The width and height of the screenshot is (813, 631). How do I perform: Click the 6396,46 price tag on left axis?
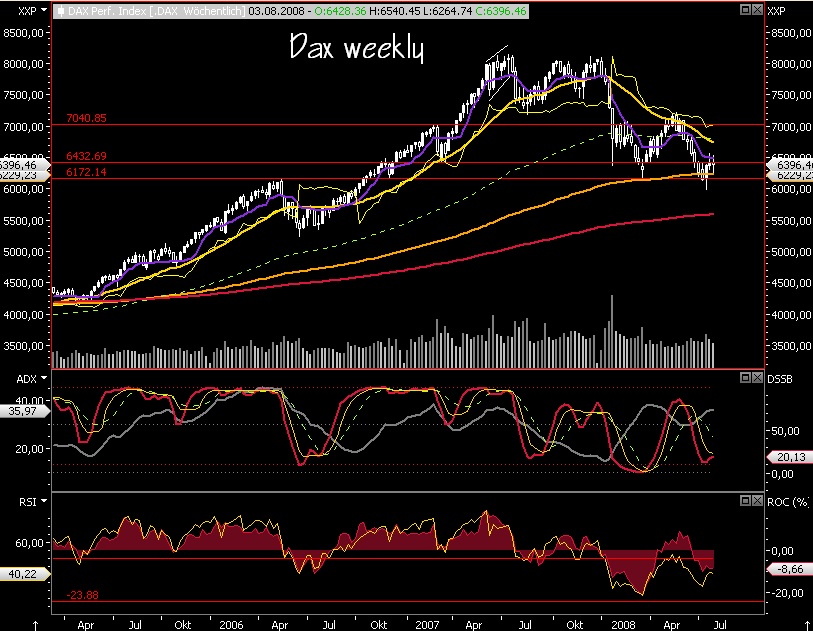23,165
